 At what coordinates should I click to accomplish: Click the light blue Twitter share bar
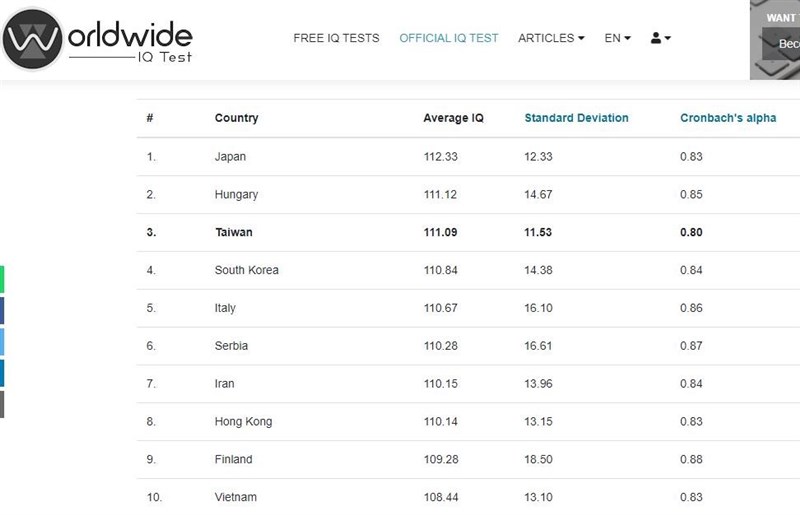[2, 341]
